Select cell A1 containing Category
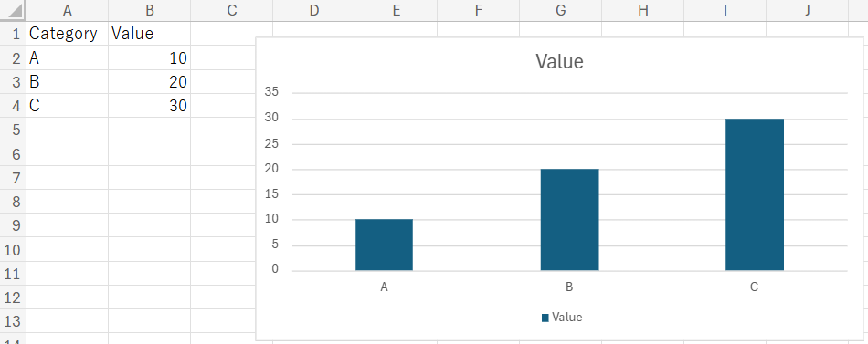The image size is (868, 344). pyautogui.click(x=67, y=34)
